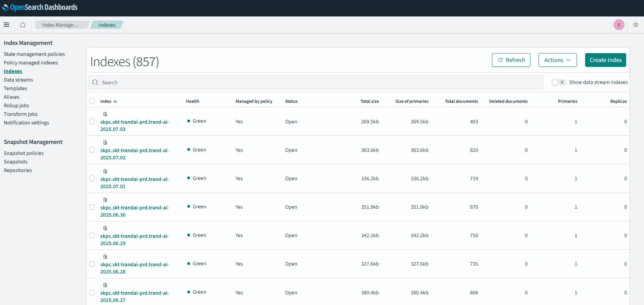This screenshot has width=644, height=305.
Task: Check the 2025.07.02 index row
Action: coord(92,150)
